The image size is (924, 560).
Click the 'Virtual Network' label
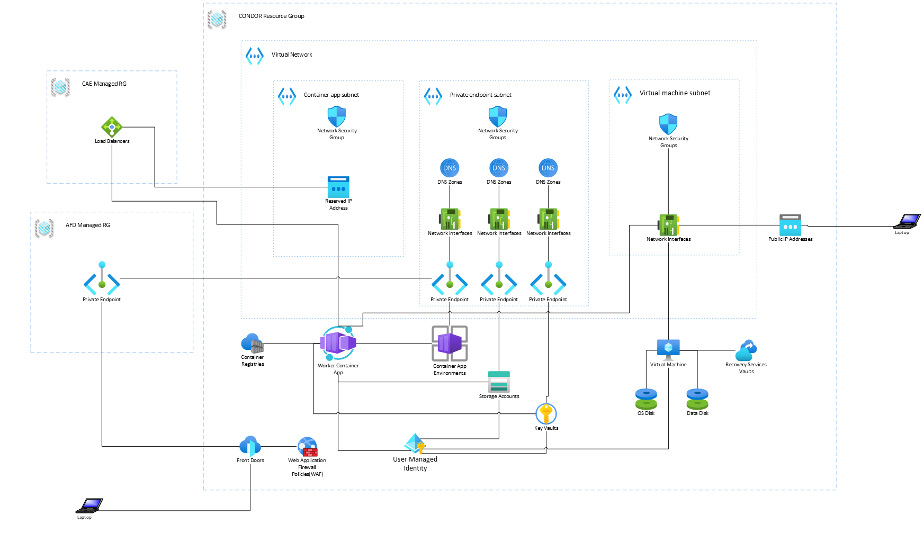pyautogui.click(x=292, y=55)
